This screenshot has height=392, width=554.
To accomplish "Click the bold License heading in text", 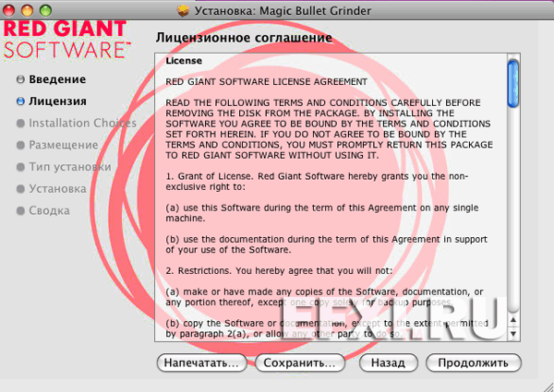I will pos(184,61).
